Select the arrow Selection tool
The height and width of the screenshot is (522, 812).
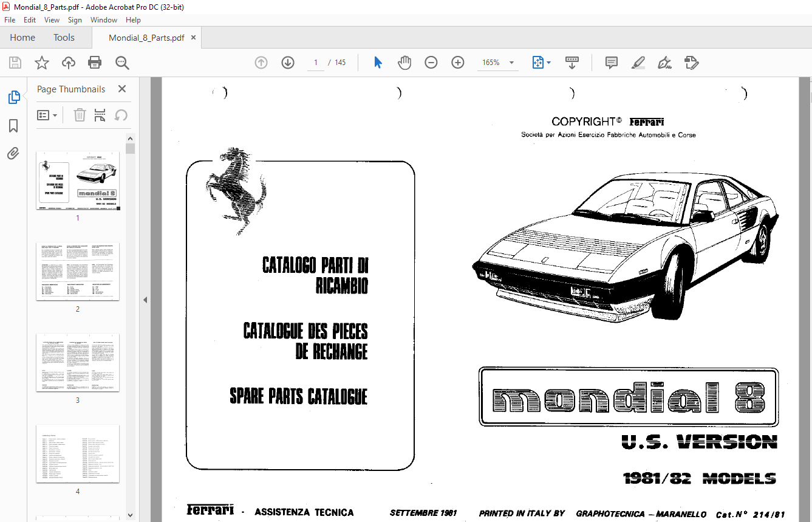tap(378, 63)
